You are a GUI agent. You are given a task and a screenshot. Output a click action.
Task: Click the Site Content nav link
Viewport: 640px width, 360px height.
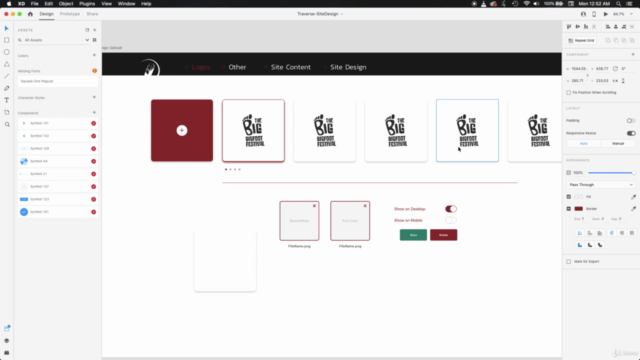[x=291, y=67]
